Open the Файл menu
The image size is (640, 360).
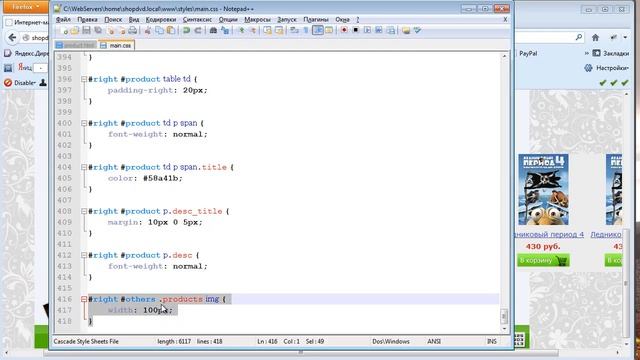tap(63, 19)
